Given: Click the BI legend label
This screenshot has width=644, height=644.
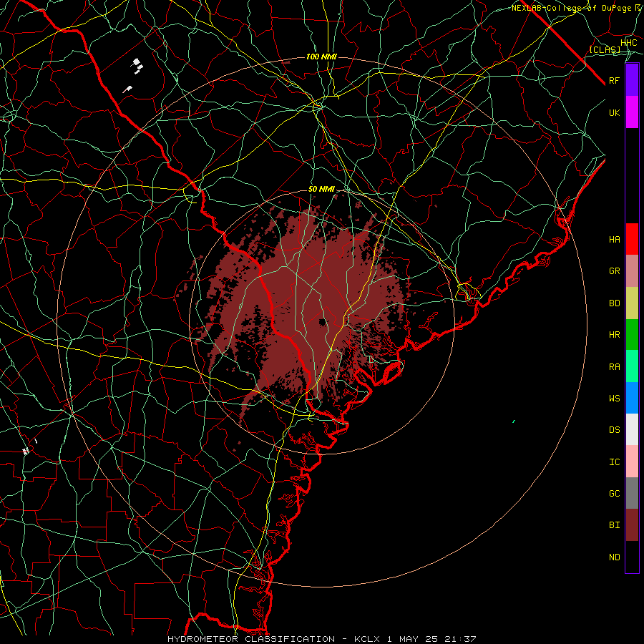Looking at the screenshot, I should pyautogui.click(x=615, y=525).
